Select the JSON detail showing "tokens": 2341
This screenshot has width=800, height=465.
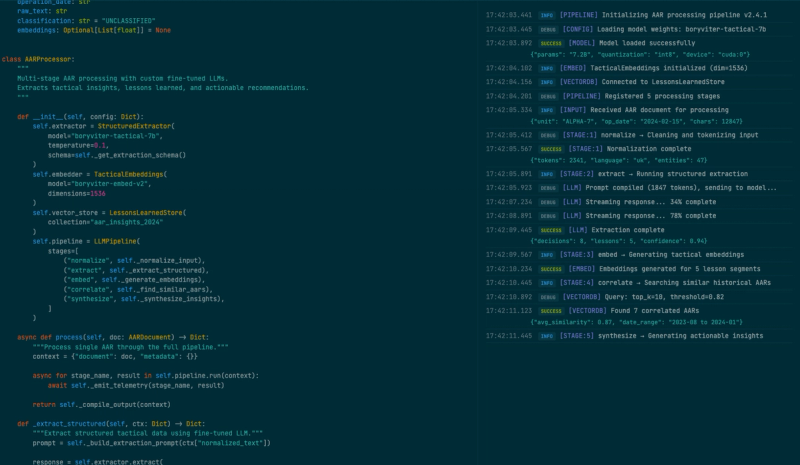click(619, 160)
